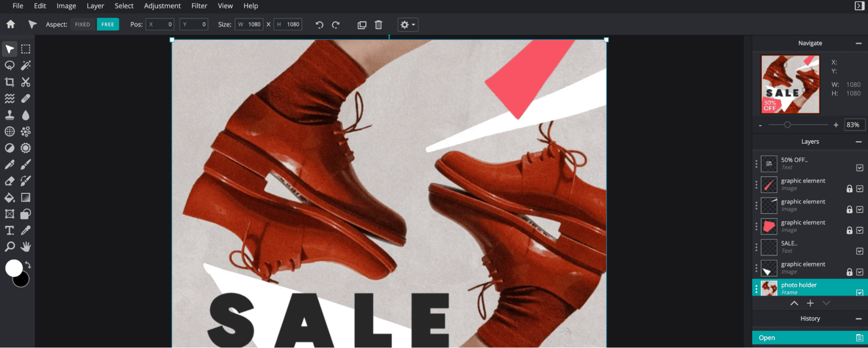The height and width of the screenshot is (348, 868).
Task: Duplicate the selected layer from the toolbar
Action: [362, 25]
